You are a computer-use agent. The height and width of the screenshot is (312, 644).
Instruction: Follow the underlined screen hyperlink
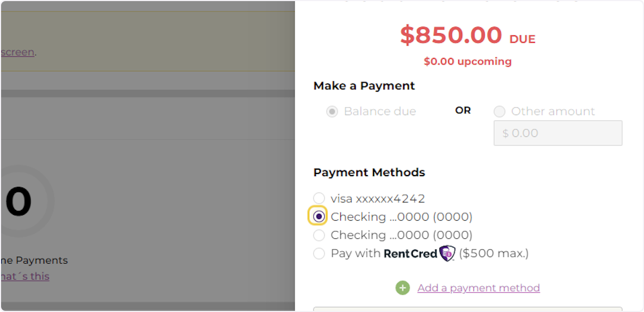click(17, 52)
